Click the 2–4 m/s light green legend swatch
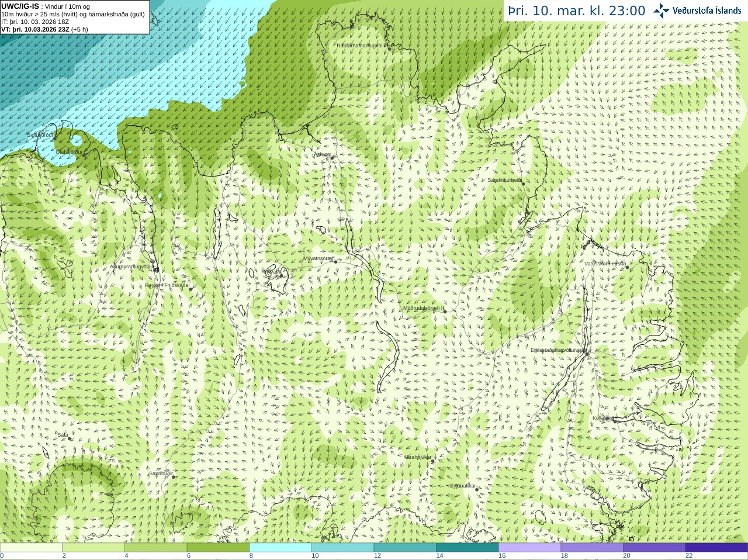The height and width of the screenshot is (560, 748). pos(93,548)
